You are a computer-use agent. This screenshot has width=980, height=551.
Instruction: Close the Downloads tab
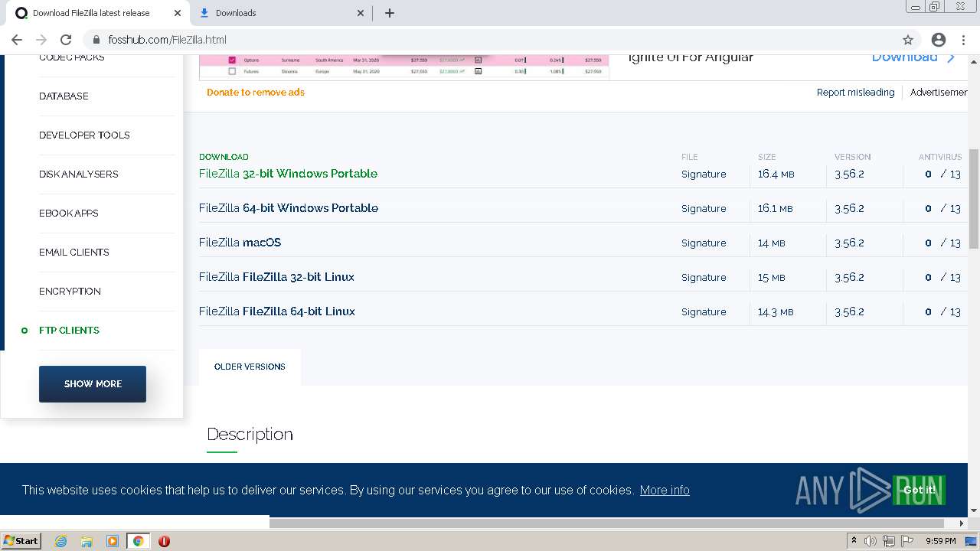361,13
